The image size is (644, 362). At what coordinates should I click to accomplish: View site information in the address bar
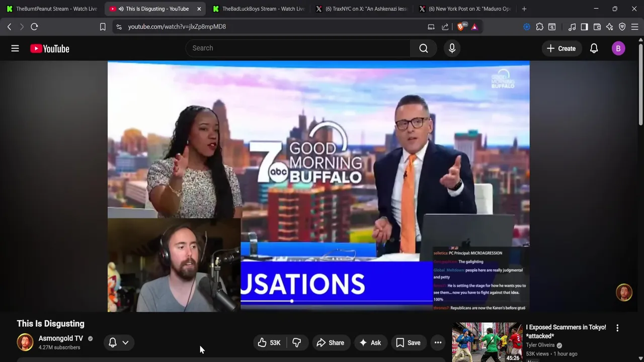coord(119,27)
